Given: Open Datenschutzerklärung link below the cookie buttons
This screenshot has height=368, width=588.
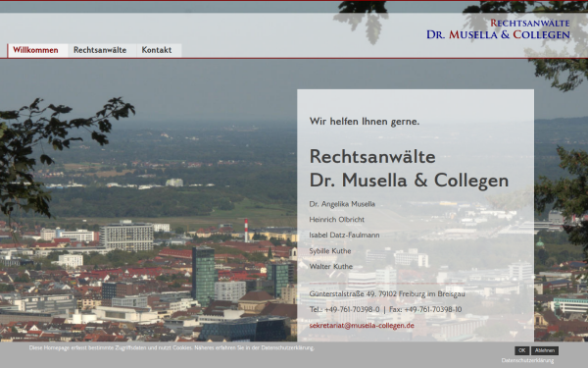Looking at the screenshot, I should (x=527, y=360).
